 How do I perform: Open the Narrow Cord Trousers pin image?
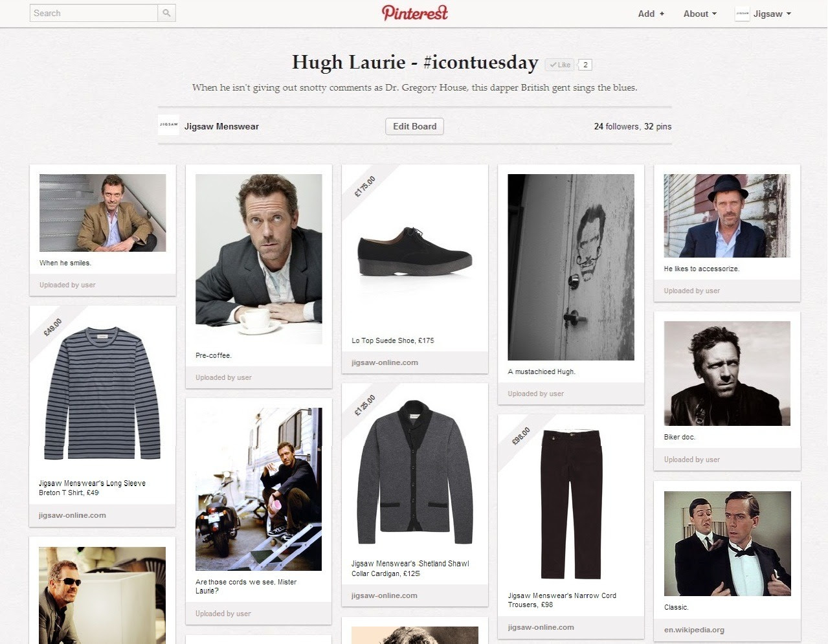pos(571,505)
